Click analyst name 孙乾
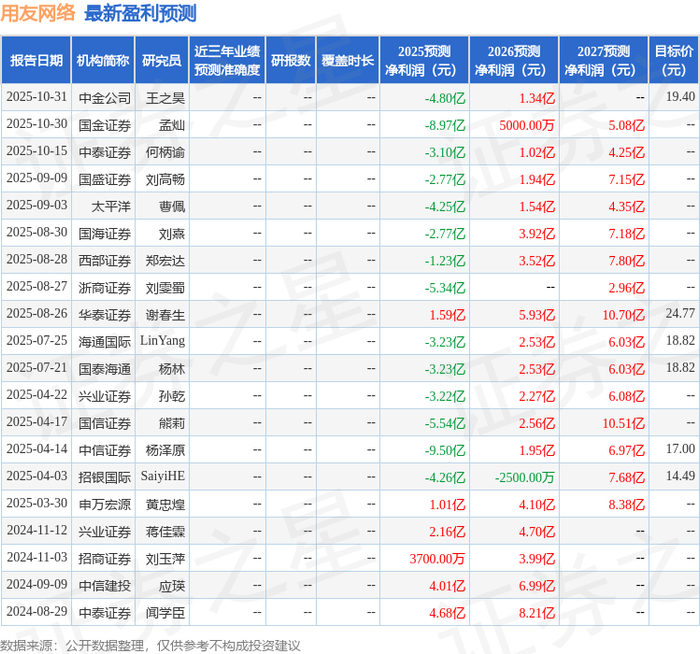This screenshot has width=700, height=654. (172, 396)
